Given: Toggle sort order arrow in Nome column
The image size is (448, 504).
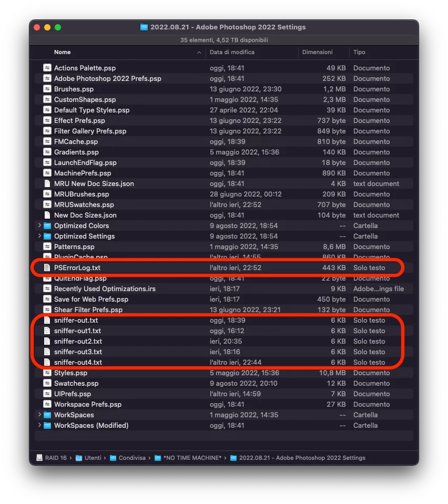Looking at the screenshot, I should tap(199, 53).
